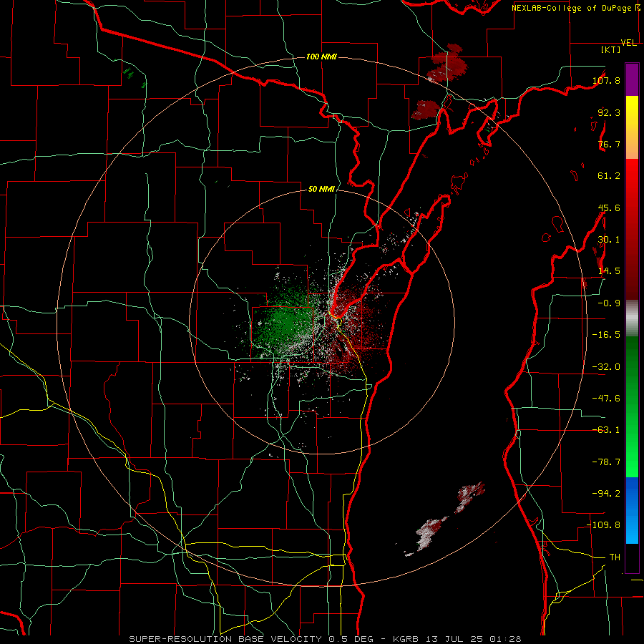Click the 14.5 scale value

[x=609, y=271]
